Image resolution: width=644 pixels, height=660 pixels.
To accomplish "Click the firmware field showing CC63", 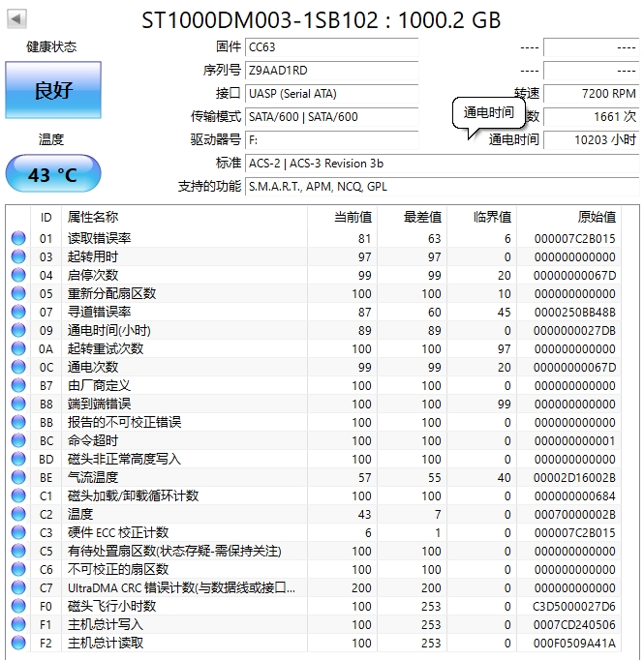I will [x=332, y=47].
